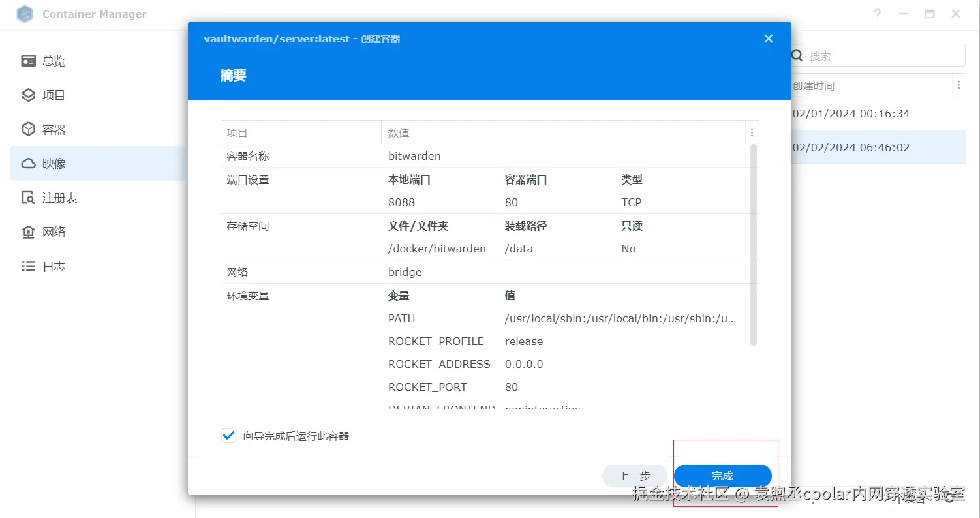Click the summary dialog vertical scrollbar
The width and height of the screenshot is (980, 518).
[x=754, y=245]
